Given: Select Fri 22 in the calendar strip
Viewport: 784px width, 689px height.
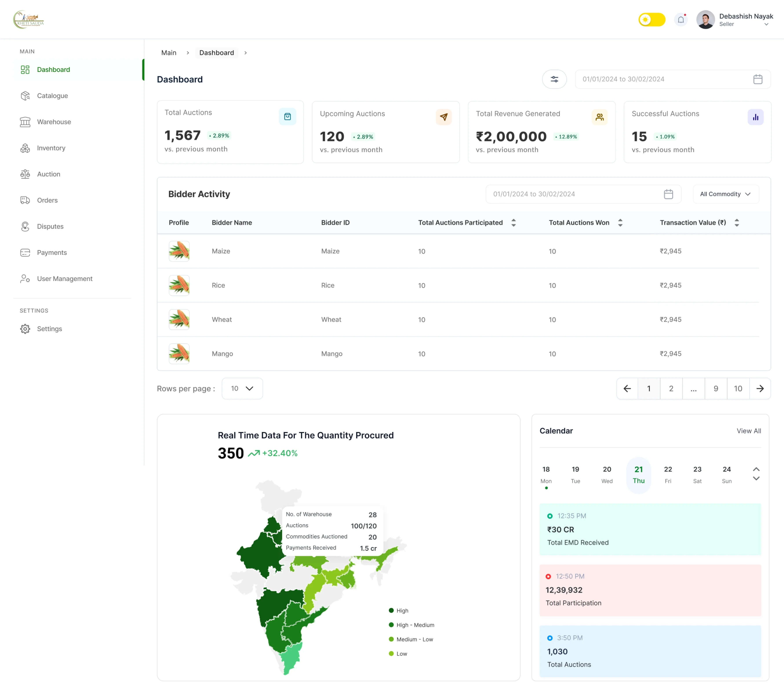Looking at the screenshot, I should coord(668,474).
